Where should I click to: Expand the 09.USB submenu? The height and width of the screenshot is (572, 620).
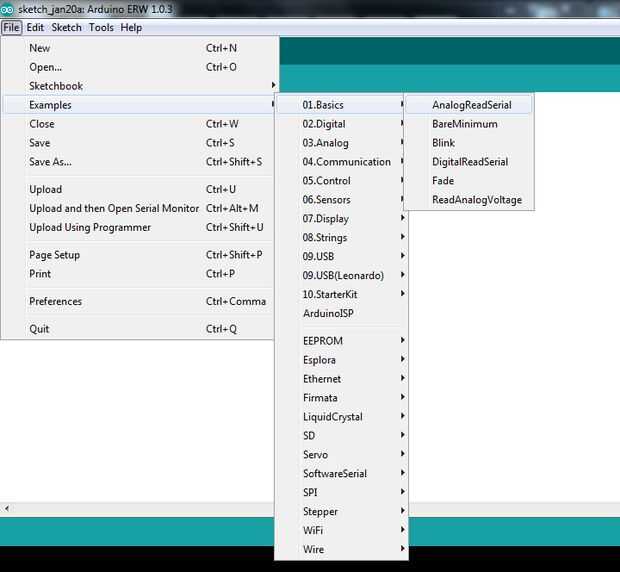coord(341,257)
